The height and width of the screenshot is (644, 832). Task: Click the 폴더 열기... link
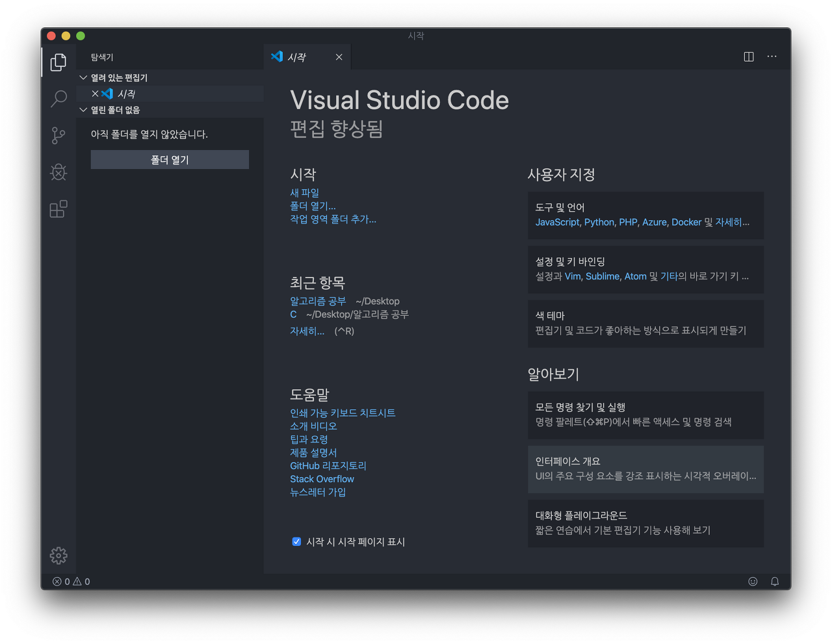click(x=313, y=206)
